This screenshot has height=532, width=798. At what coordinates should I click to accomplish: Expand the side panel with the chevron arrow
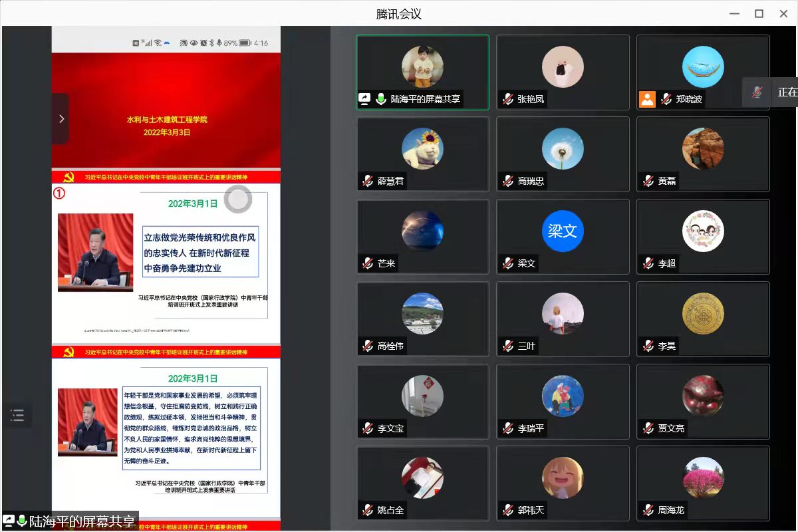pyautogui.click(x=61, y=118)
